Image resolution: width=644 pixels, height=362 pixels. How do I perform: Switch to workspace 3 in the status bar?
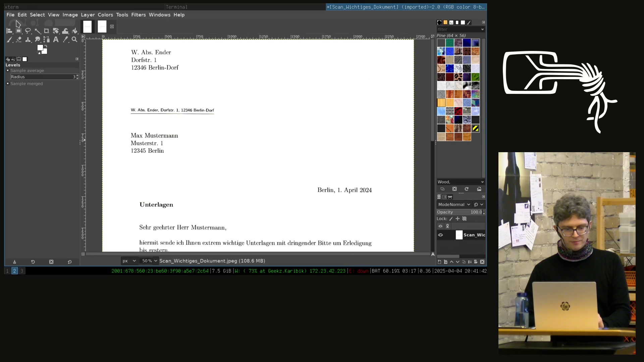pos(22,271)
